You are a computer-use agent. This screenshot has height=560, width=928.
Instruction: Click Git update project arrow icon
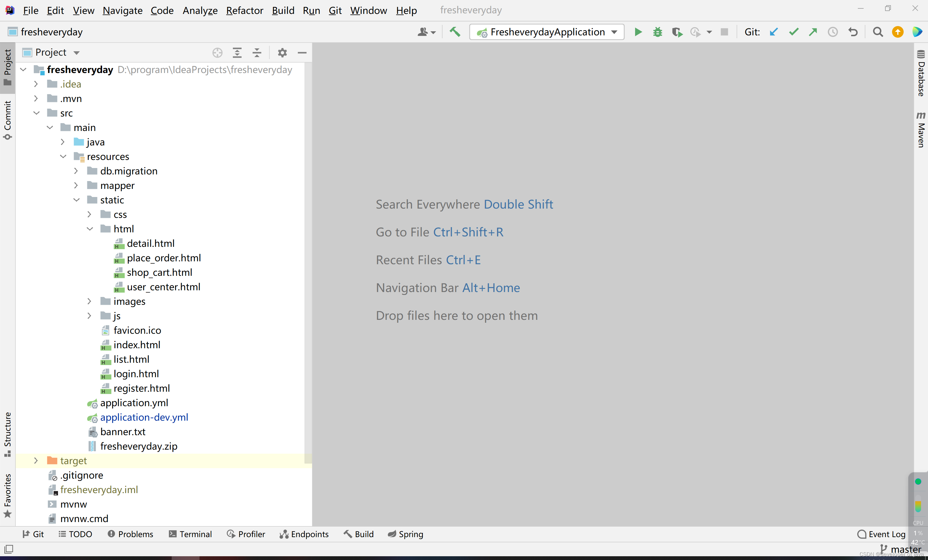774,32
